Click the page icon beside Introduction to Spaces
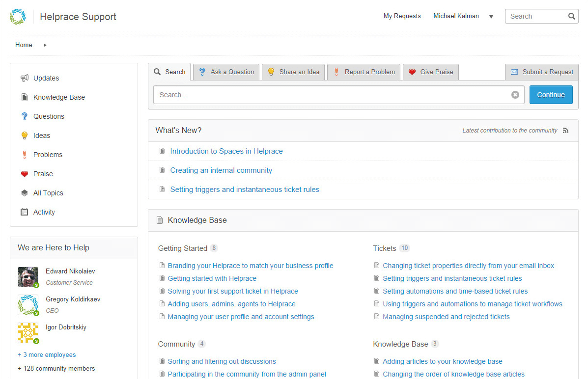This screenshot has height=379, width=588. [162, 151]
